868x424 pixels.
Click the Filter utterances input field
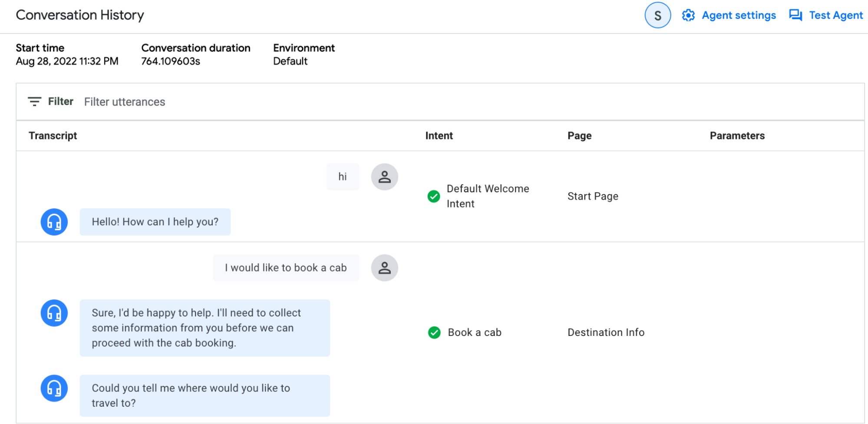(x=124, y=102)
